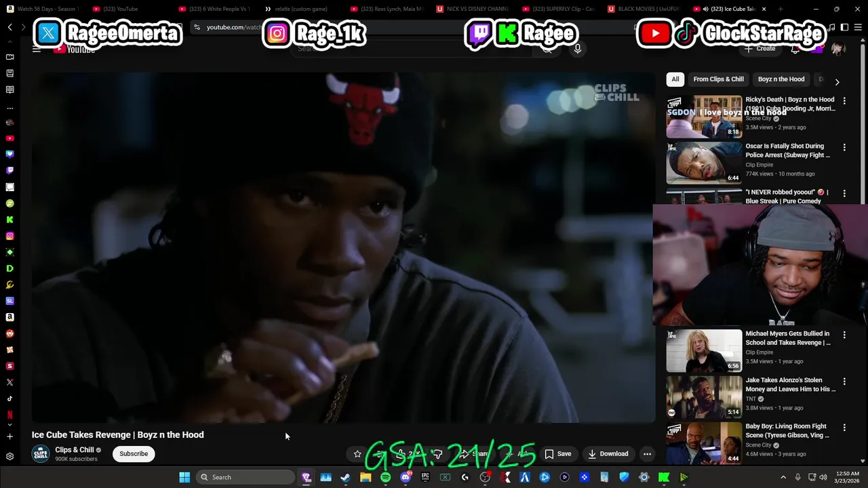Select the Boyz n the Hood chip

(781, 79)
